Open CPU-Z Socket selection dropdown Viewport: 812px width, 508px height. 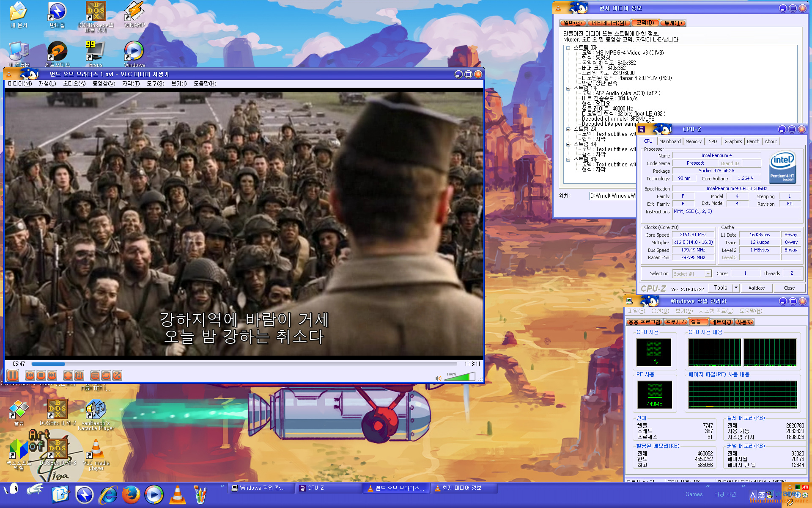(x=692, y=274)
